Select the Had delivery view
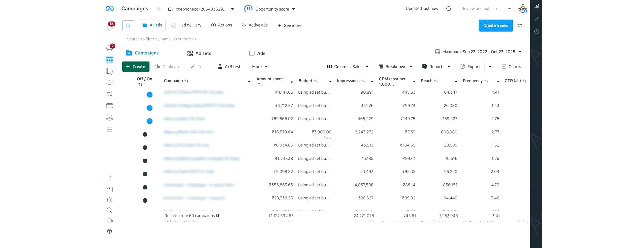The width and height of the screenshot is (644, 248). coord(186,25)
